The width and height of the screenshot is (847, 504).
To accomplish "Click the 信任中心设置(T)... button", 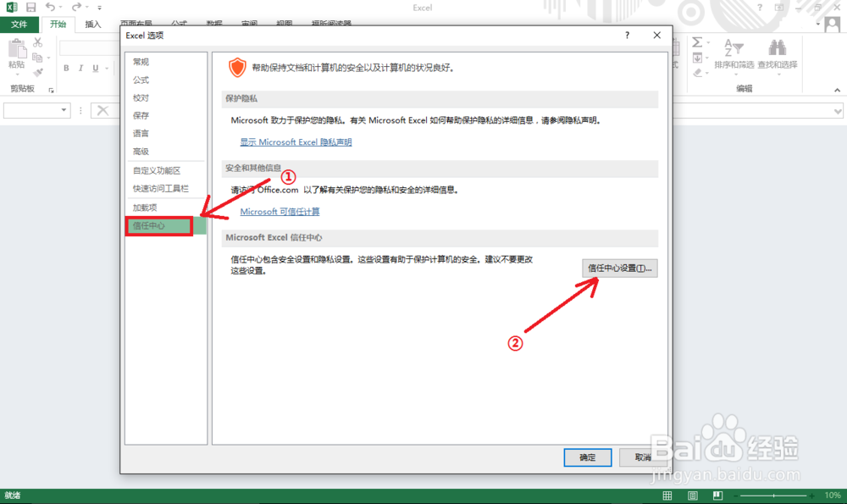I will coord(620,268).
